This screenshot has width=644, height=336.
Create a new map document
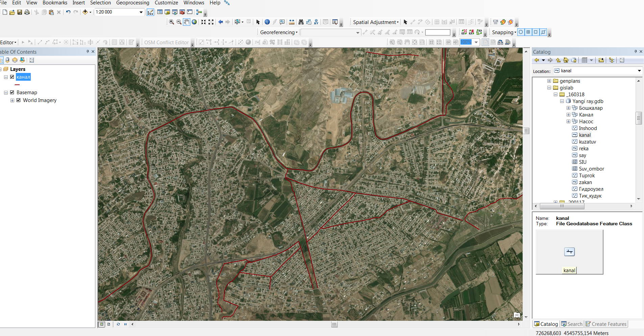coord(5,12)
